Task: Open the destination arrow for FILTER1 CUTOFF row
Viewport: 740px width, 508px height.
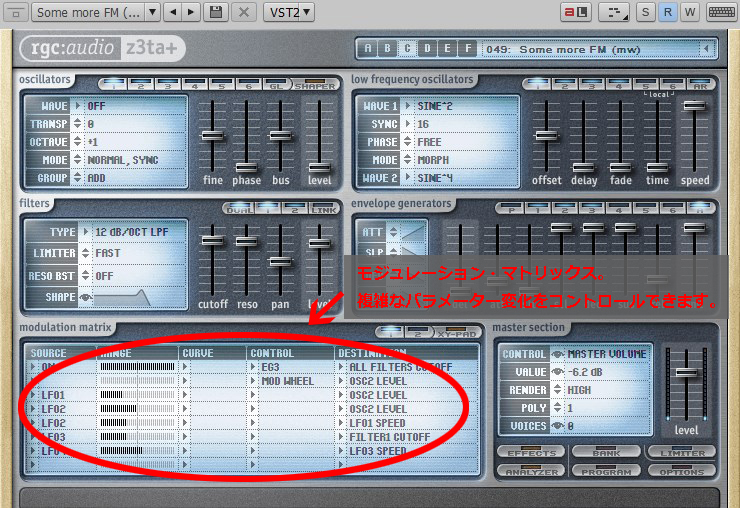Action: click(x=341, y=437)
